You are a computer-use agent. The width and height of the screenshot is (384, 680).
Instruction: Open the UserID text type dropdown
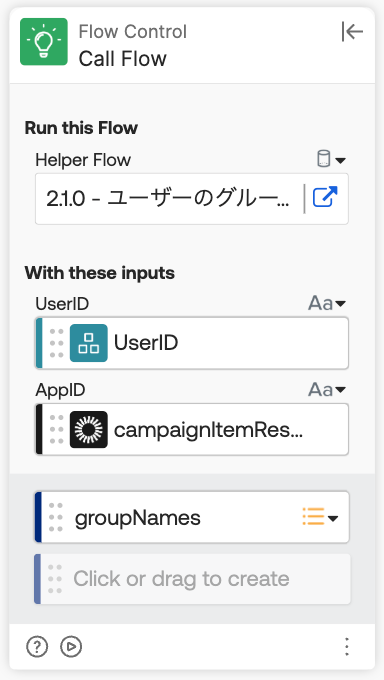(327, 303)
